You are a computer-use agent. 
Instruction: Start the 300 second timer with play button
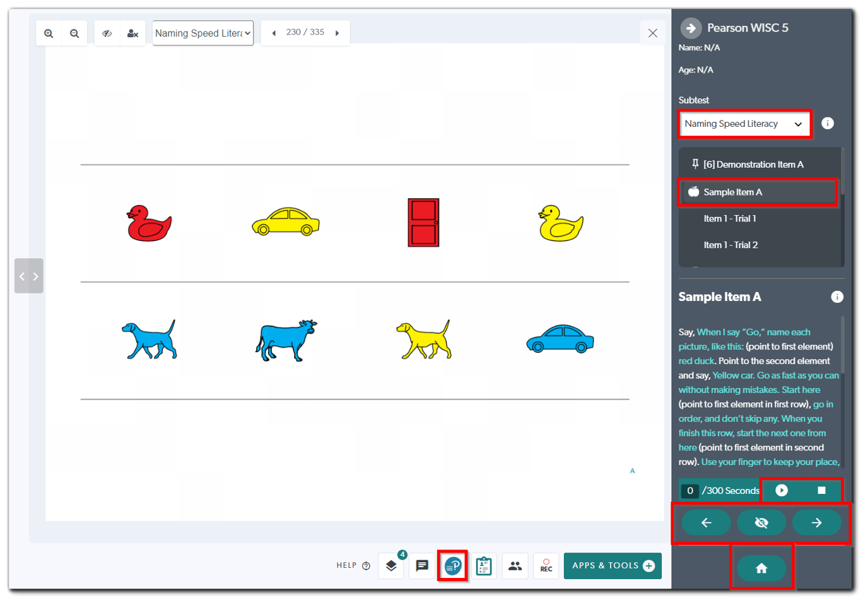pos(781,490)
